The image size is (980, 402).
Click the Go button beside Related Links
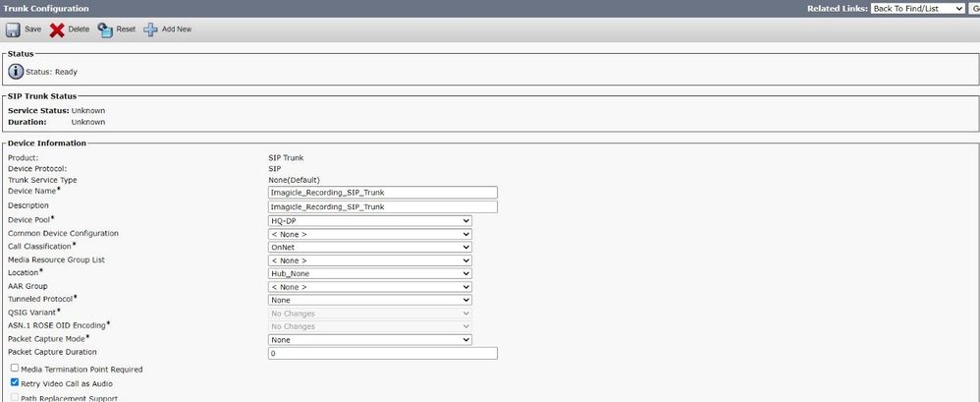click(x=974, y=8)
